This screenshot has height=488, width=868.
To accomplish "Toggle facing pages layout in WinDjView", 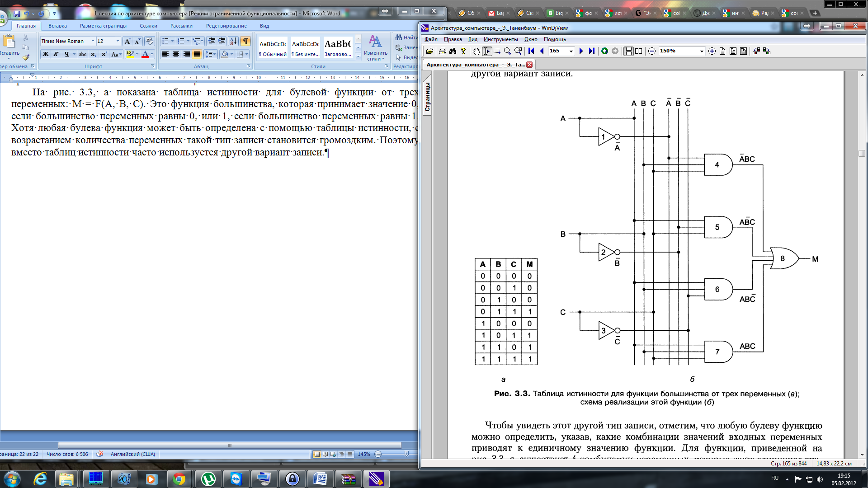I will click(x=638, y=51).
